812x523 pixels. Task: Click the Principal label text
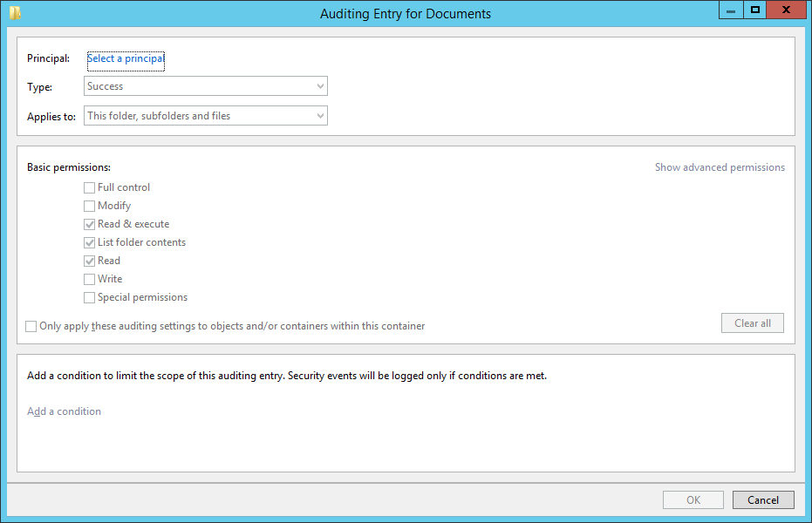pos(48,58)
